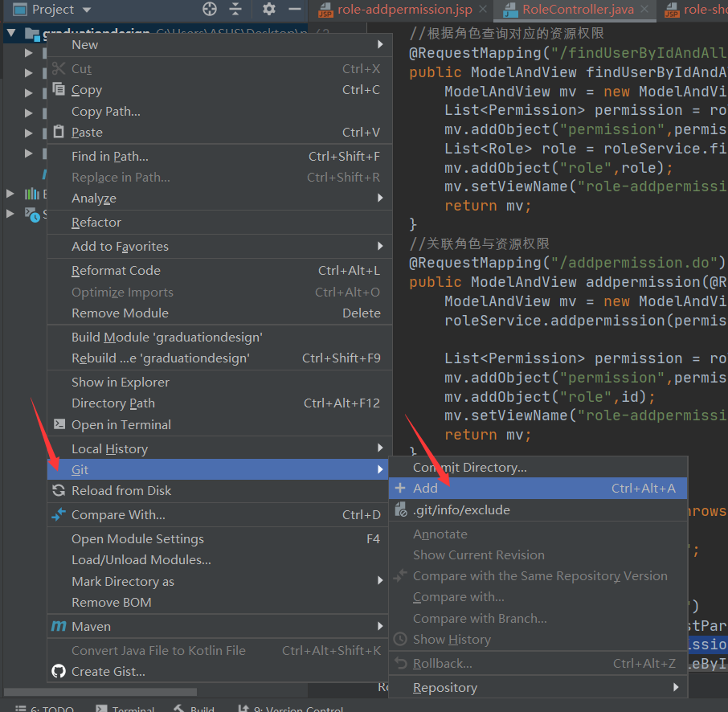
Task: Open the New submenu
Action: [x=219, y=44]
